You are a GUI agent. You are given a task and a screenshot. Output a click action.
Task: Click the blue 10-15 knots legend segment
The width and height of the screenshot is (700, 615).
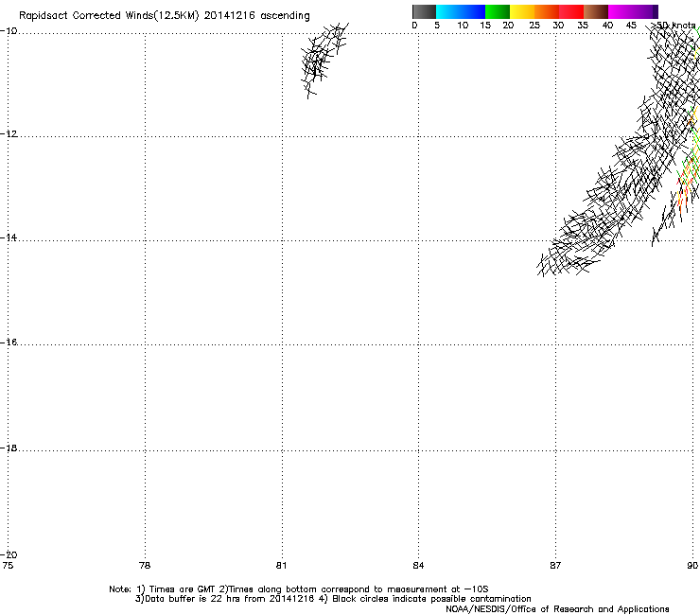click(473, 11)
